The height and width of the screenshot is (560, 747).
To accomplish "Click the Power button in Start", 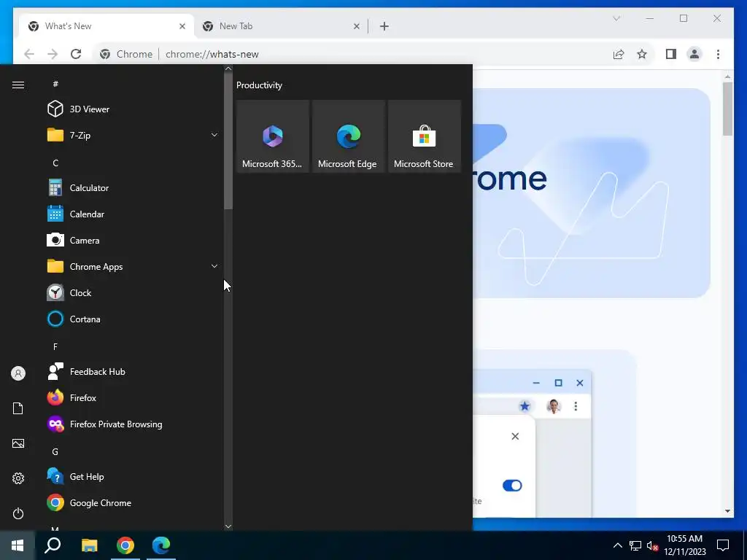I will coord(18,513).
